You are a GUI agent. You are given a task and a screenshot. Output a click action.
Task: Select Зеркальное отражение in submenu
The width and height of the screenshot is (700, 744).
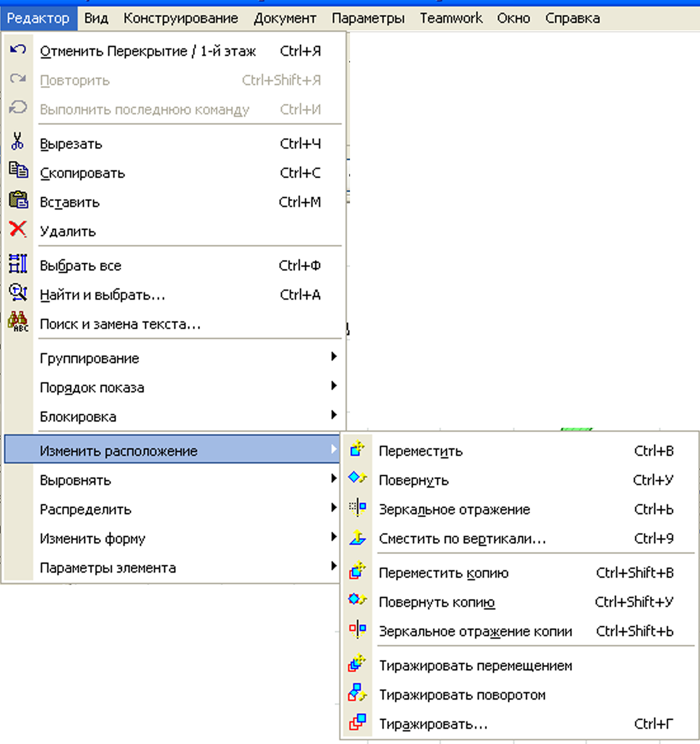click(x=520, y=510)
